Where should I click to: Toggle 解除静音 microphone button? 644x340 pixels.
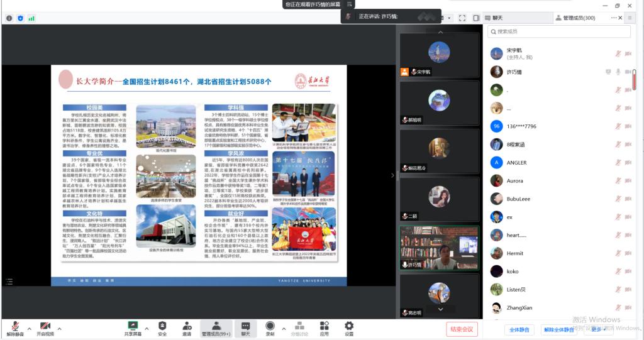point(14,326)
